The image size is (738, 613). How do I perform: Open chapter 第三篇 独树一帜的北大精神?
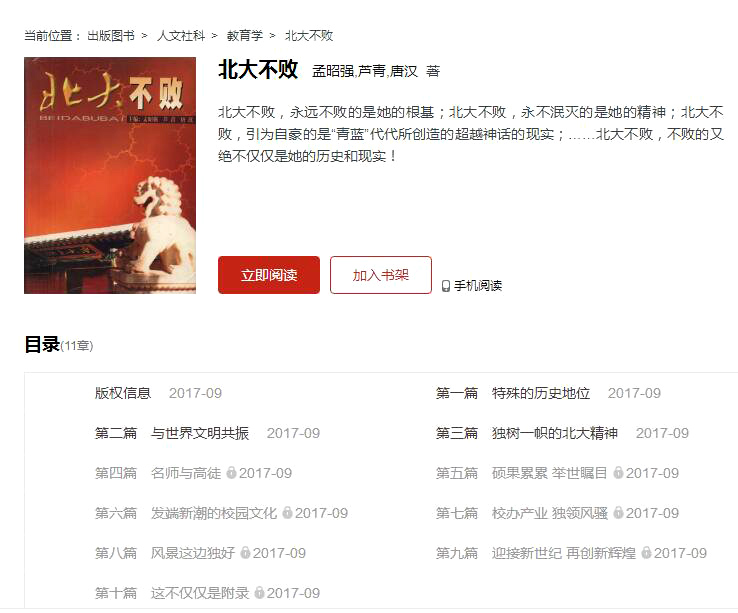tap(527, 433)
